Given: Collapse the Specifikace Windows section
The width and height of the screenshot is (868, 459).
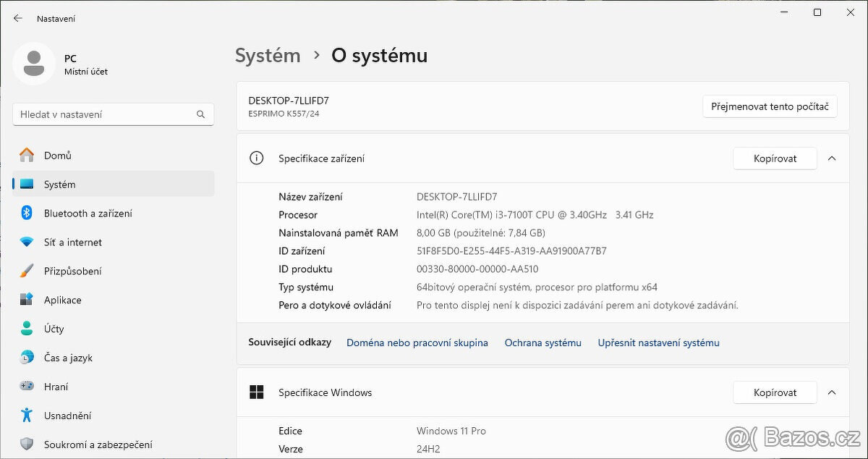Looking at the screenshot, I should point(832,392).
